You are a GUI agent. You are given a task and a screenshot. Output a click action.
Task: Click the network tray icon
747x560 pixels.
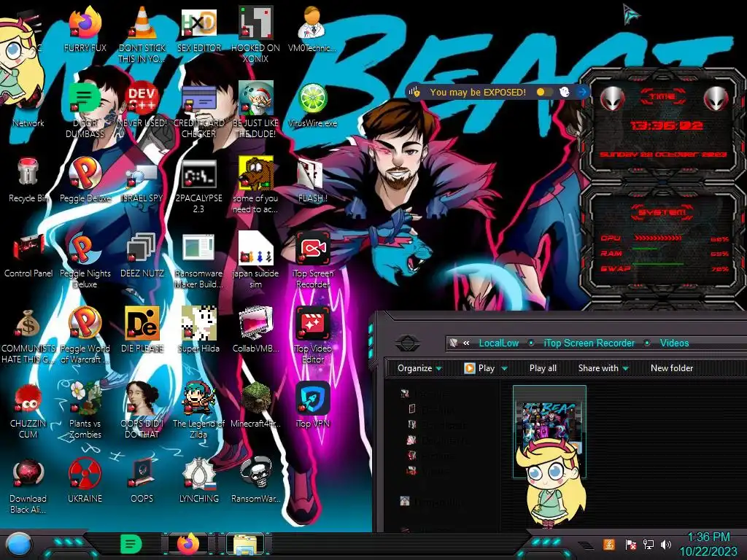click(x=648, y=544)
